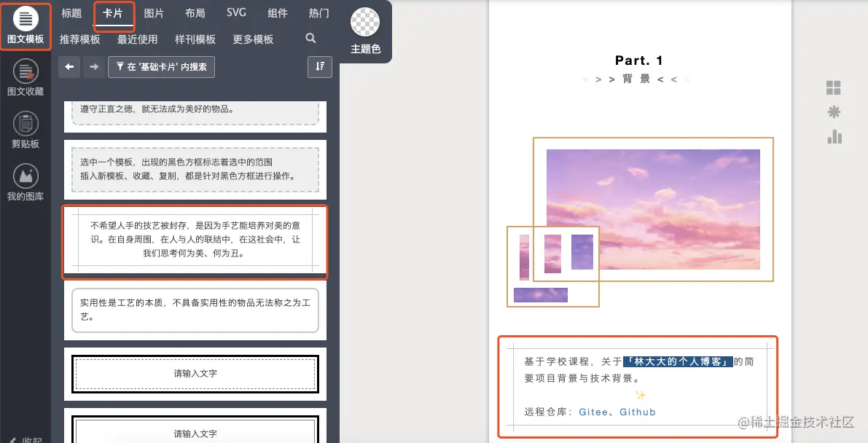The width and height of the screenshot is (868, 443).
Task: Click the Part. 1 heading
Action: click(x=639, y=60)
